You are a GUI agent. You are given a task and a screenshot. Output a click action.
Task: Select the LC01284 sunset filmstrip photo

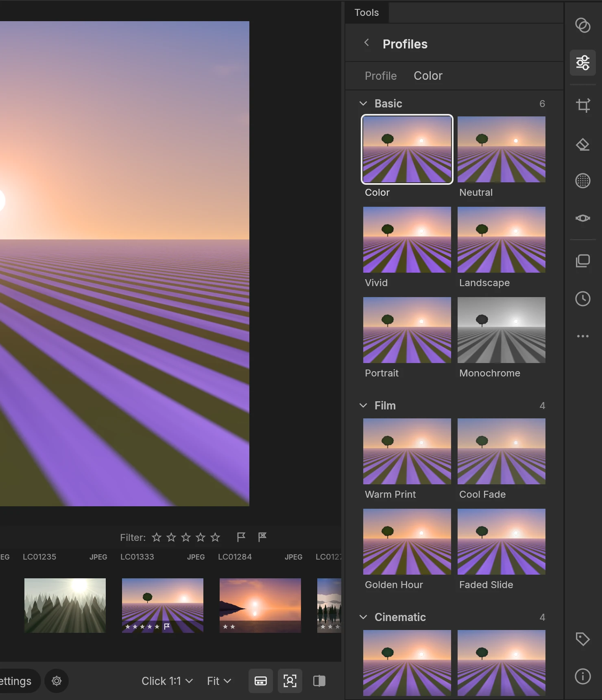click(x=260, y=606)
